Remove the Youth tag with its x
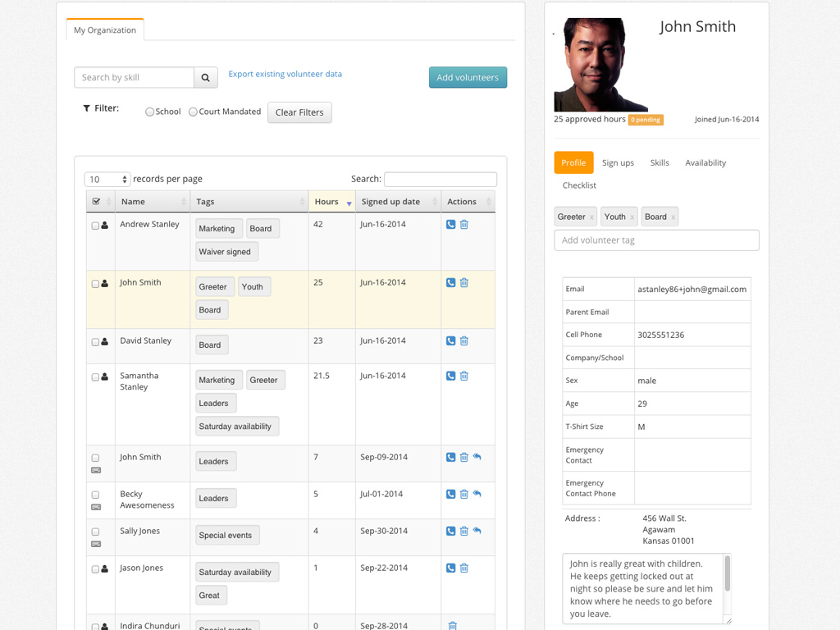 pyautogui.click(x=632, y=217)
